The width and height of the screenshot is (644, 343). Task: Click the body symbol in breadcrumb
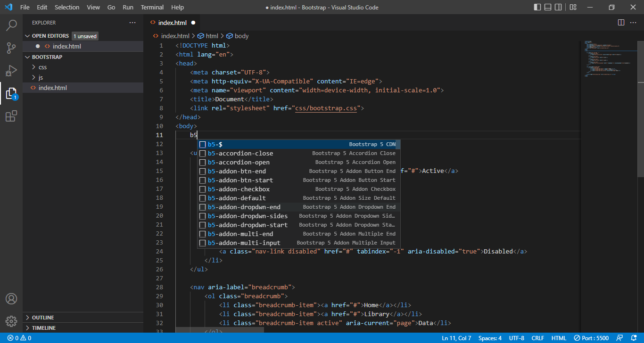coord(238,36)
